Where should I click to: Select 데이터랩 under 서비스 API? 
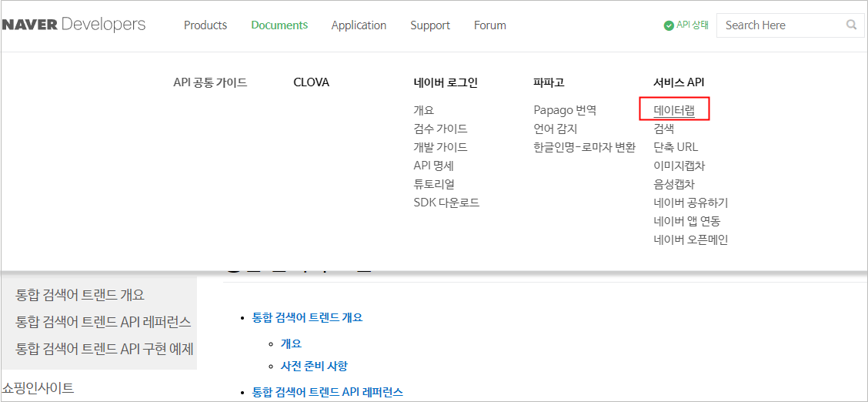(673, 110)
